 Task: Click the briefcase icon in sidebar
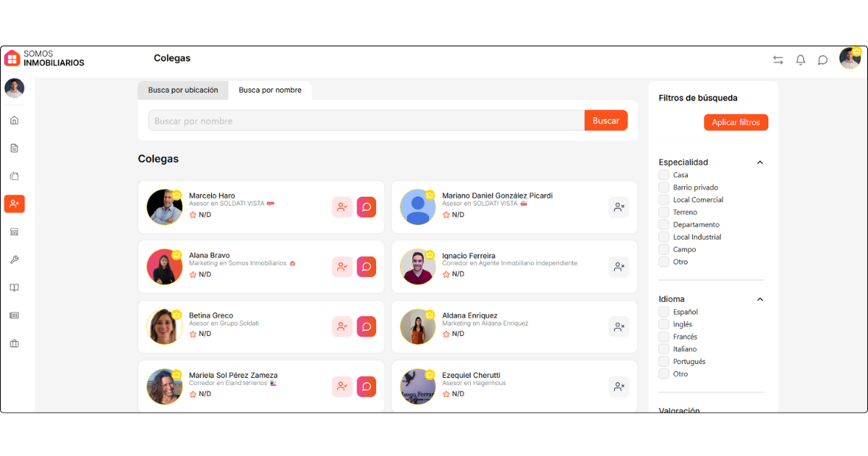click(x=14, y=343)
